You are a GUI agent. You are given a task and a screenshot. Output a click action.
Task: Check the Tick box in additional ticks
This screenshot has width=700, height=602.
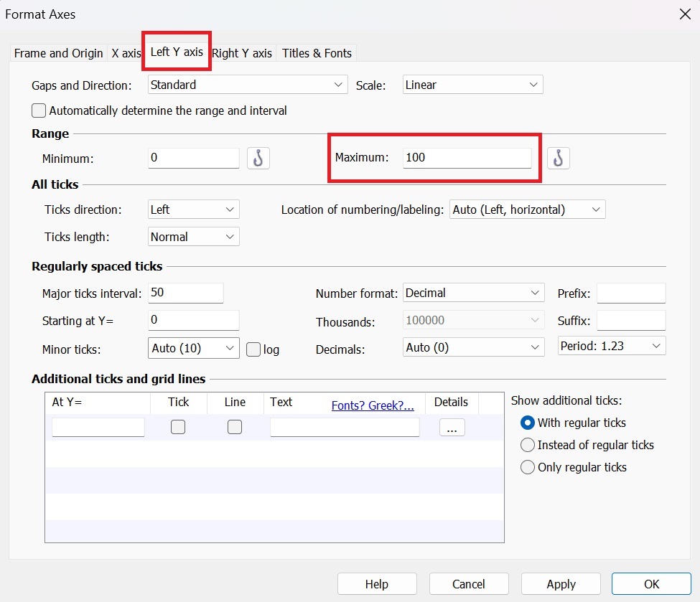[x=178, y=428]
